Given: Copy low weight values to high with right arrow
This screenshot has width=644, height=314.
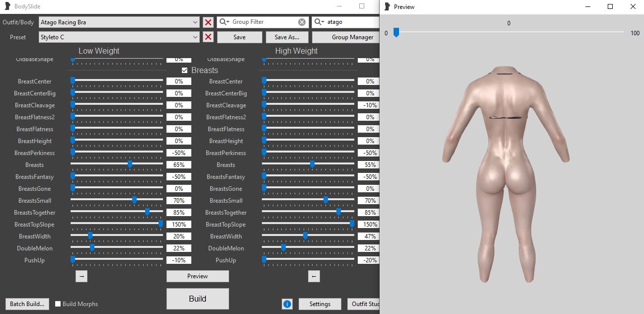Looking at the screenshot, I should (81, 276).
